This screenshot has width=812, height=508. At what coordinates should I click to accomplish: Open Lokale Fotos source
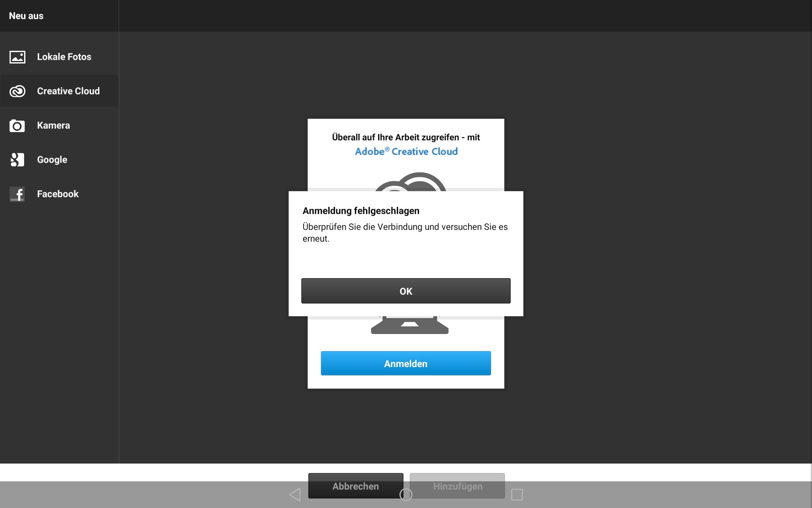(59, 57)
